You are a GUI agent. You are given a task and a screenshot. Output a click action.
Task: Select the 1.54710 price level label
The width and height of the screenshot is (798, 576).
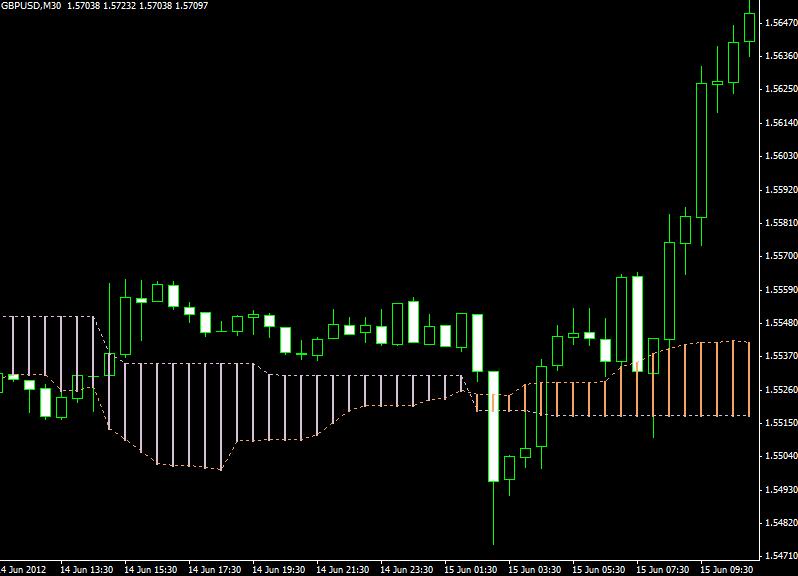[x=781, y=556]
